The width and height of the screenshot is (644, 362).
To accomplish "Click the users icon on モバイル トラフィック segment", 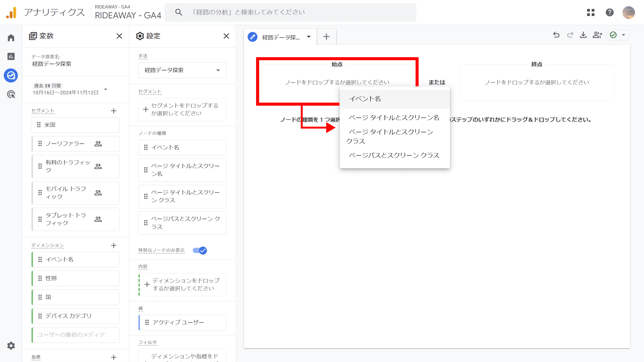I will (98, 193).
